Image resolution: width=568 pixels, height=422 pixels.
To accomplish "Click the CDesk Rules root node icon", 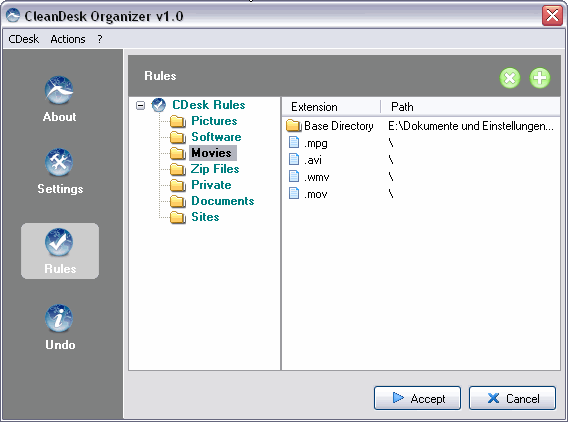I will pyautogui.click(x=159, y=105).
